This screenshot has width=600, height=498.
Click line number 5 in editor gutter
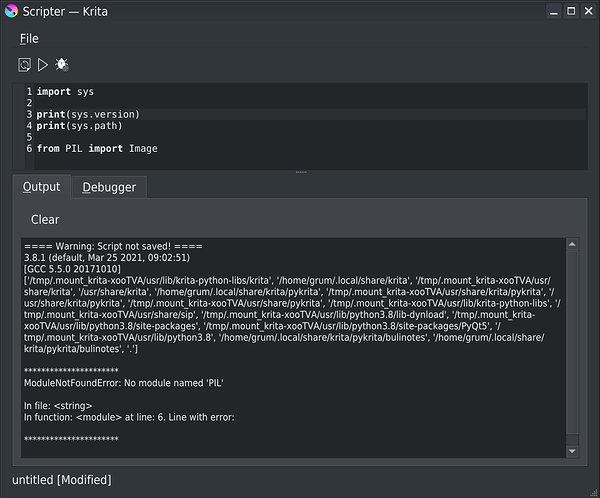click(29, 137)
